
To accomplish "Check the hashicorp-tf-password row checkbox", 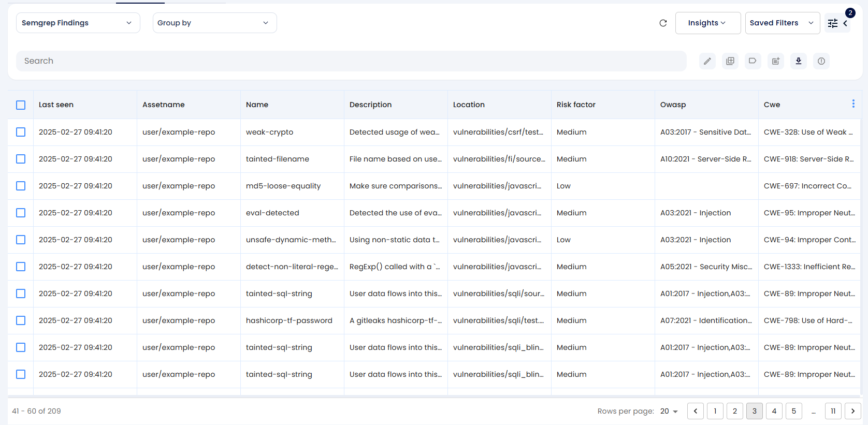I will click(x=21, y=320).
